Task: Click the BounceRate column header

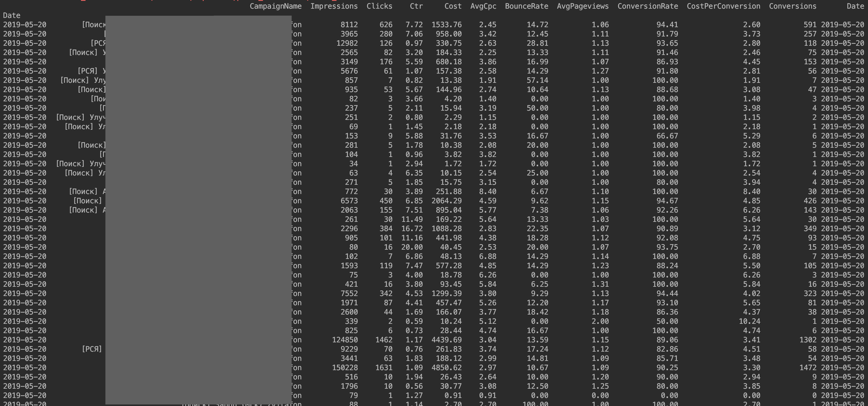Action: [526, 6]
